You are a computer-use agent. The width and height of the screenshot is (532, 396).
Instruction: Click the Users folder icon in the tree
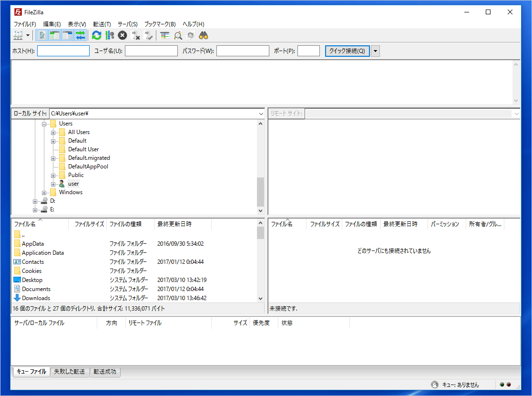[53, 124]
